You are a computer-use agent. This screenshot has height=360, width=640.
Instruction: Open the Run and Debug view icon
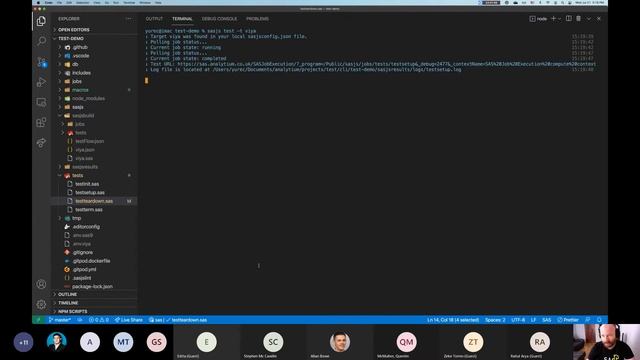point(41,82)
